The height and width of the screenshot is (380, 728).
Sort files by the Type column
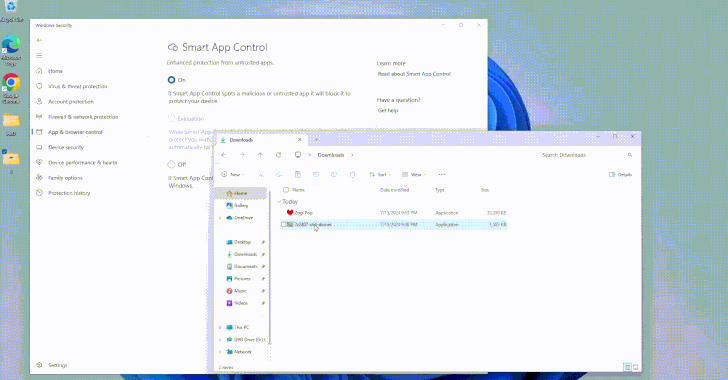440,190
